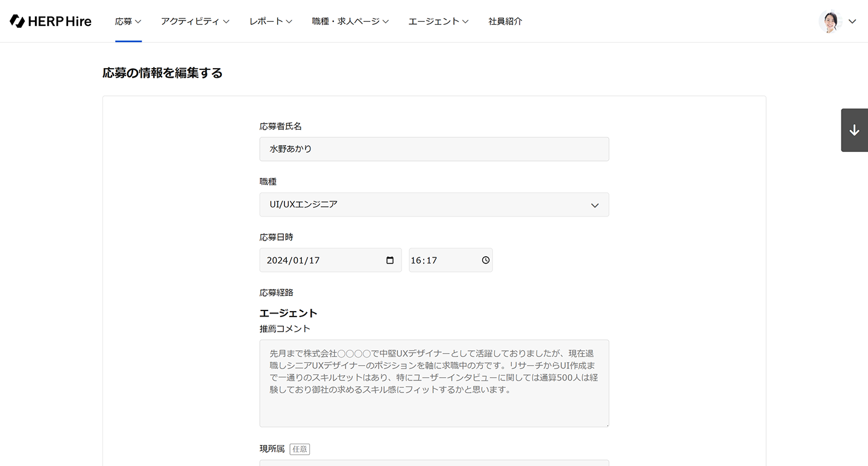Click into the 推薦コメント text area
868x466 pixels.
click(x=434, y=383)
